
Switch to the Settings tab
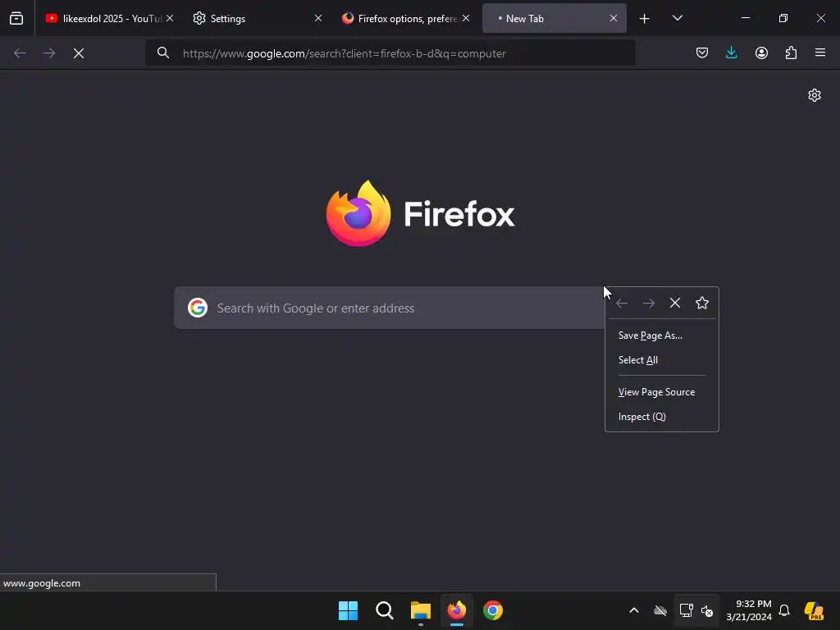[x=256, y=18]
